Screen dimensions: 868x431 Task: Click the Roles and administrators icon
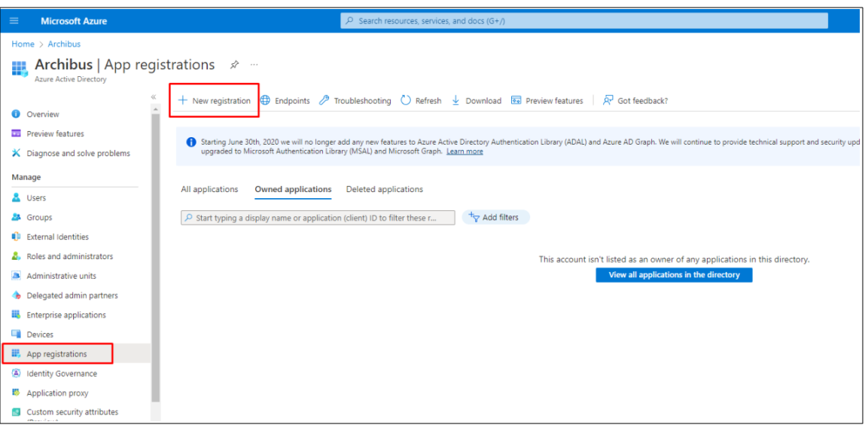(x=16, y=256)
